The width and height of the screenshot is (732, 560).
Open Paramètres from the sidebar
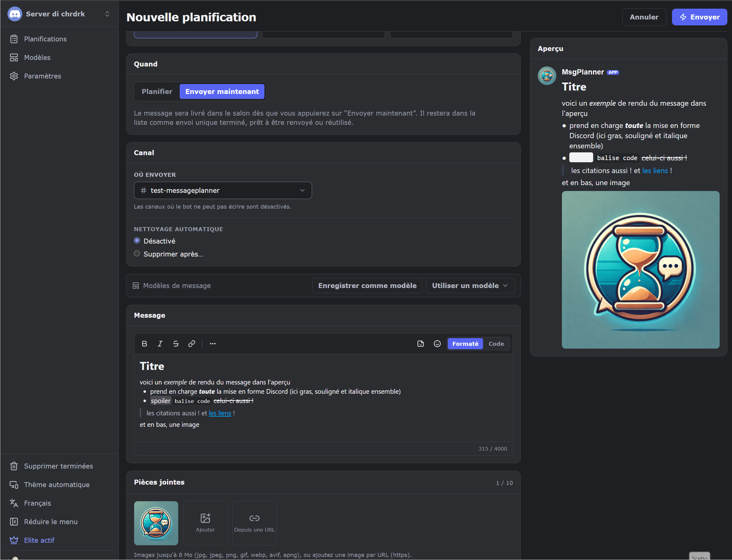click(x=59, y=76)
